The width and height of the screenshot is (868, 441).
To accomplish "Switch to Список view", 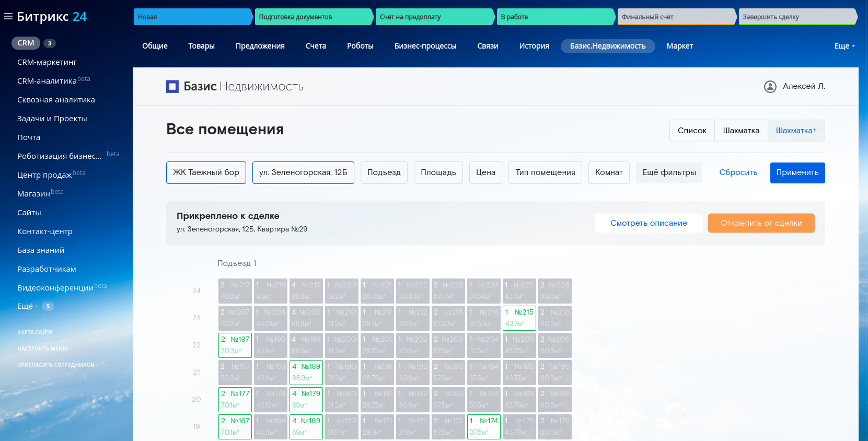I will pyautogui.click(x=691, y=131).
